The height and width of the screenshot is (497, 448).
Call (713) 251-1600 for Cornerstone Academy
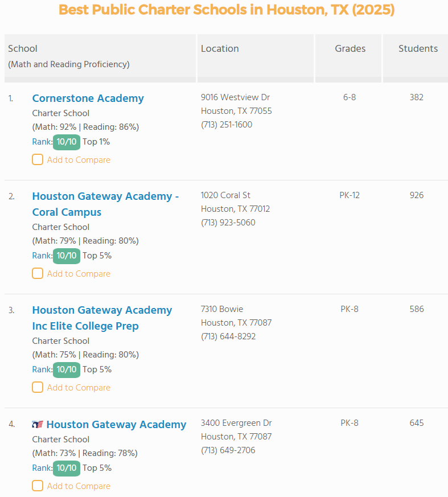tap(227, 124)
